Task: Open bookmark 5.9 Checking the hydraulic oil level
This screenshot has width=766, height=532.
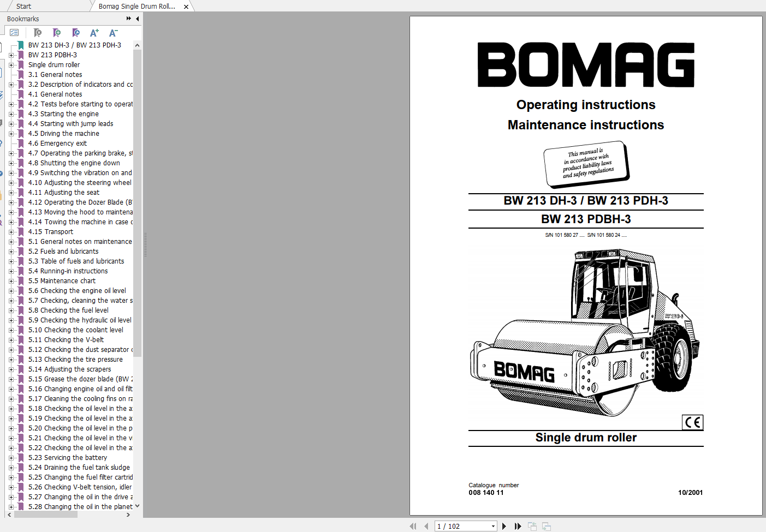Action: (x=80, y=320)
